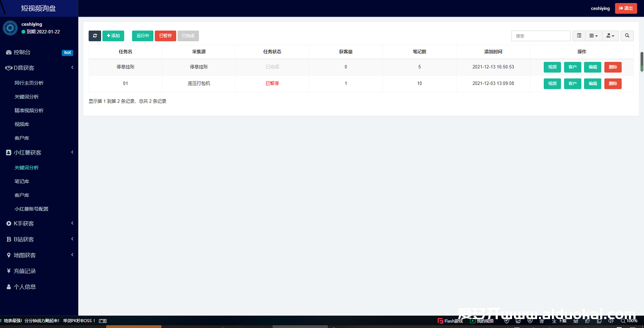Viewport: 644px width, 328px height.
Task: Click the speaker sound icon in status bar
Action: tap(611, 321)
